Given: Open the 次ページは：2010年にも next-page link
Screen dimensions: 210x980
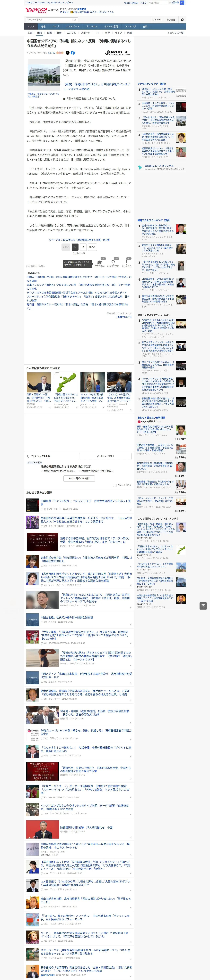Looking at the screenshot, I should tap(79, 240).
